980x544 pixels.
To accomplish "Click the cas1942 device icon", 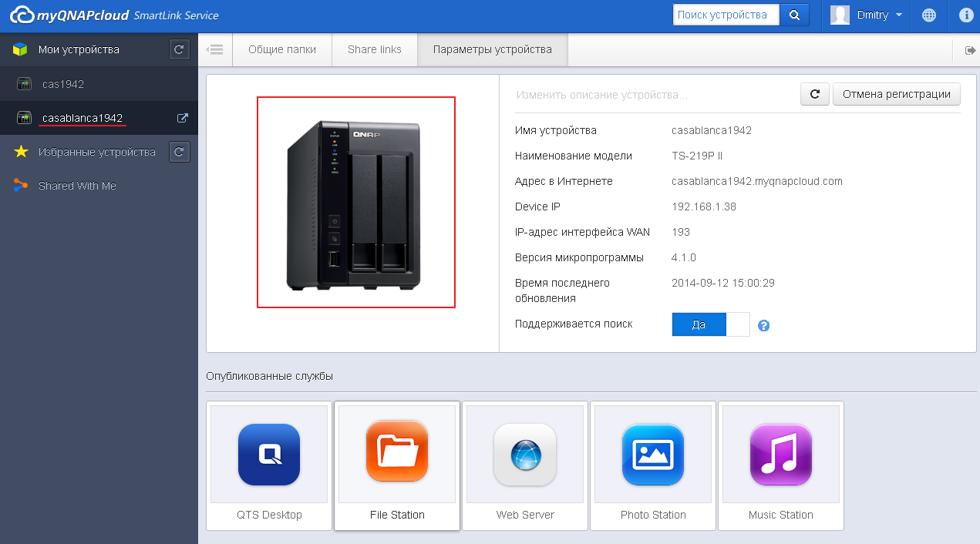I will (x=24, y=84).
